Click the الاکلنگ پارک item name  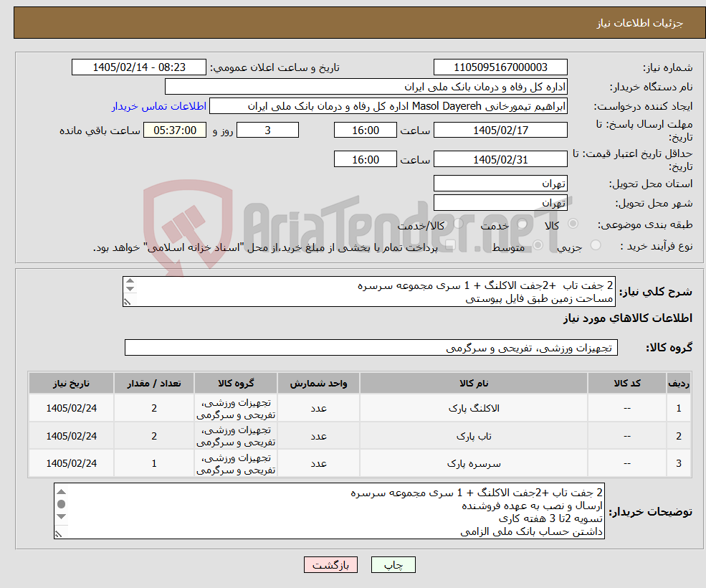pyautogui.click(x=474, y=408)
